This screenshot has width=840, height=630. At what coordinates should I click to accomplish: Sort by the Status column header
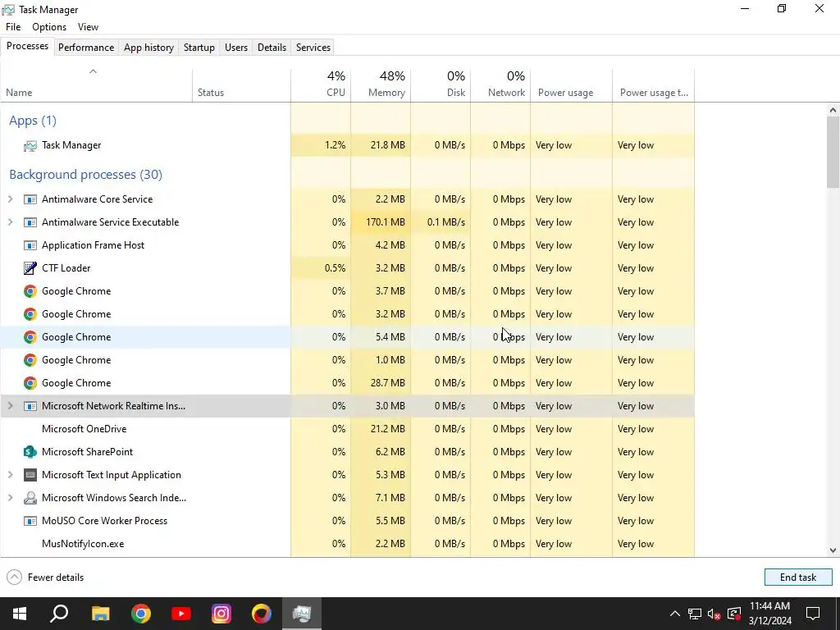coord(242,85)
